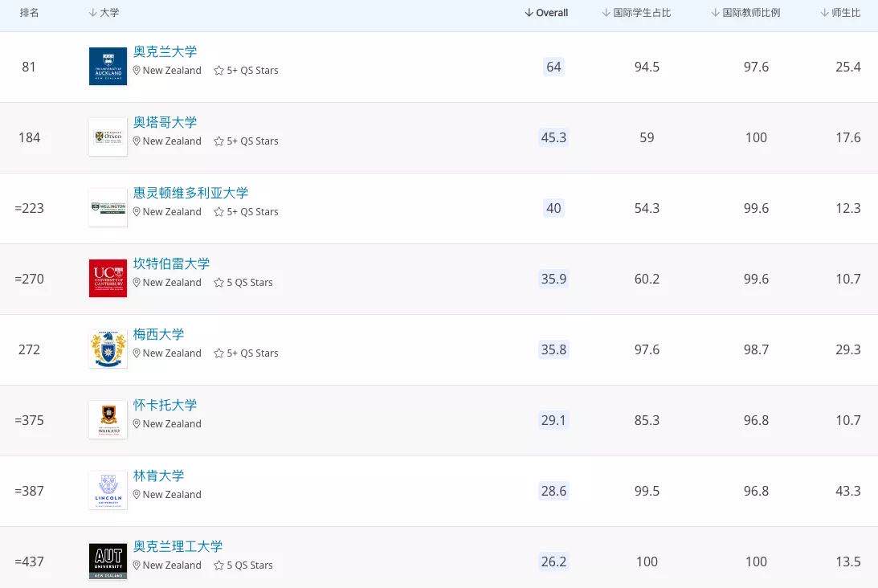
Task: Click the 5 QS Stars label for 奥克兰理工大学
Action: coord(250,565)
